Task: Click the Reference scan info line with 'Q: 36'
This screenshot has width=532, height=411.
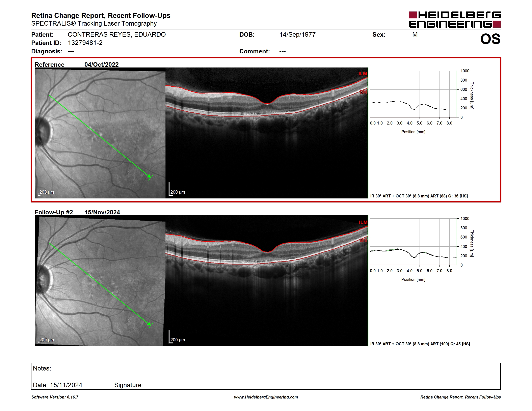Action: pos(419,196)
